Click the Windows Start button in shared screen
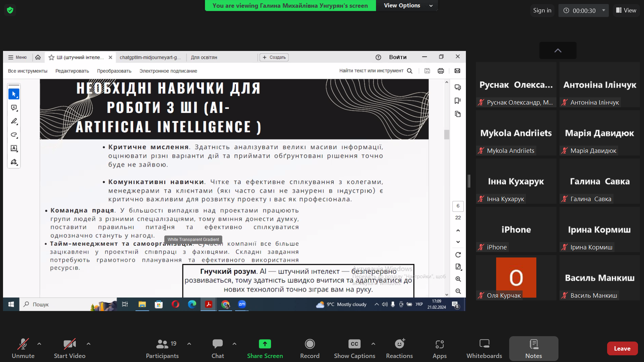The width and height of the screenshot is (644, 362). [x=11, y=304]
